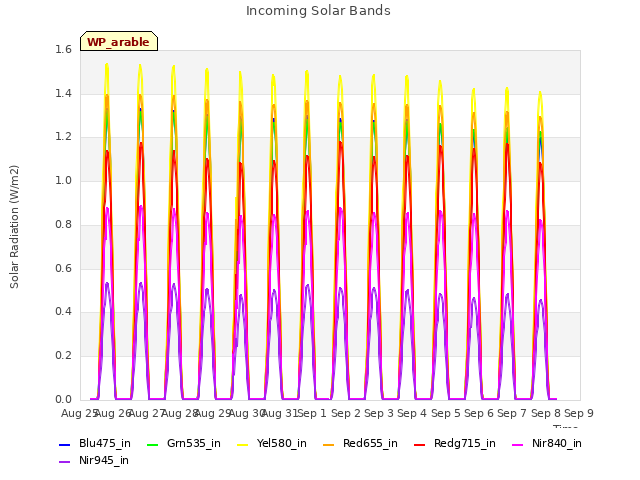Screen dimensions: 640x480
Task: Click the green Grn535_in legend swatch
Action: pos(152,444)
